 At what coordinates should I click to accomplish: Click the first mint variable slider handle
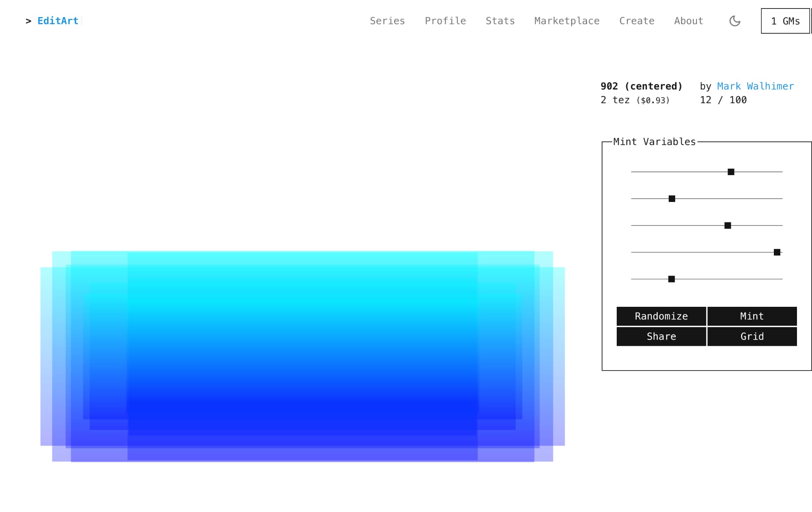731,172
